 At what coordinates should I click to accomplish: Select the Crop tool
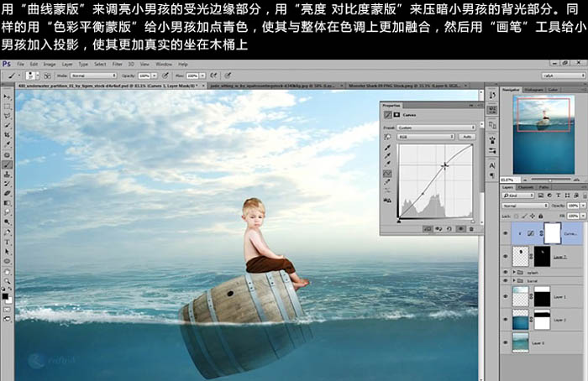(x=7, y=135)
